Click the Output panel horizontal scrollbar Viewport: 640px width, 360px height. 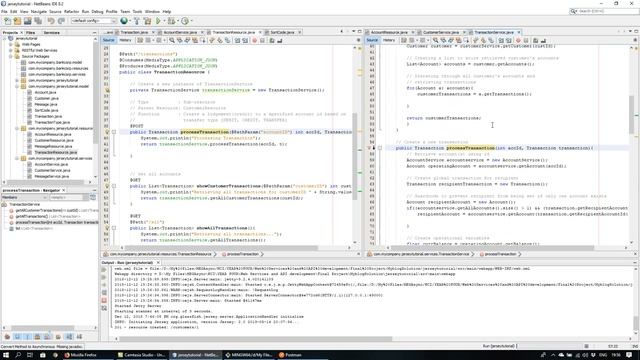pos(256,339)
